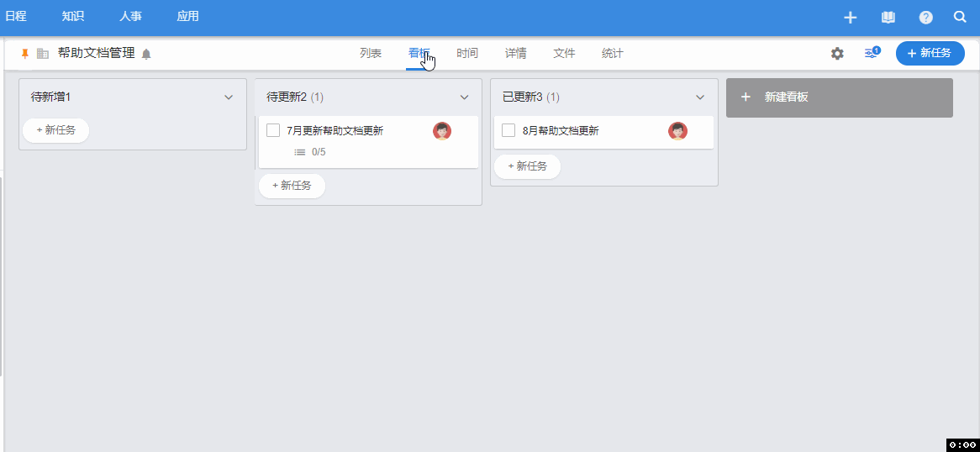Open the 统计 tab
The height and width of the screenshot is (452, 980).
pyautogui.click(x=612, y=54)
